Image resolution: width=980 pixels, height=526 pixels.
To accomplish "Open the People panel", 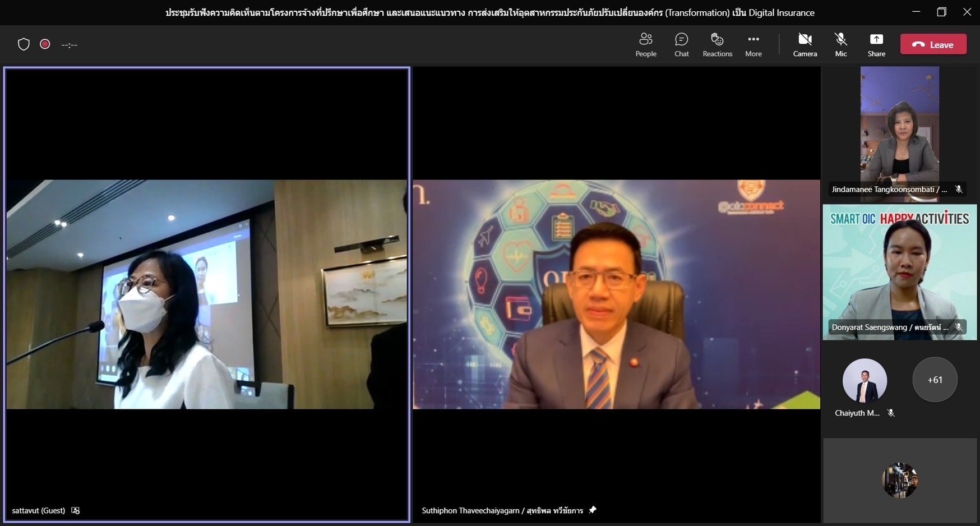I will 645,44.
